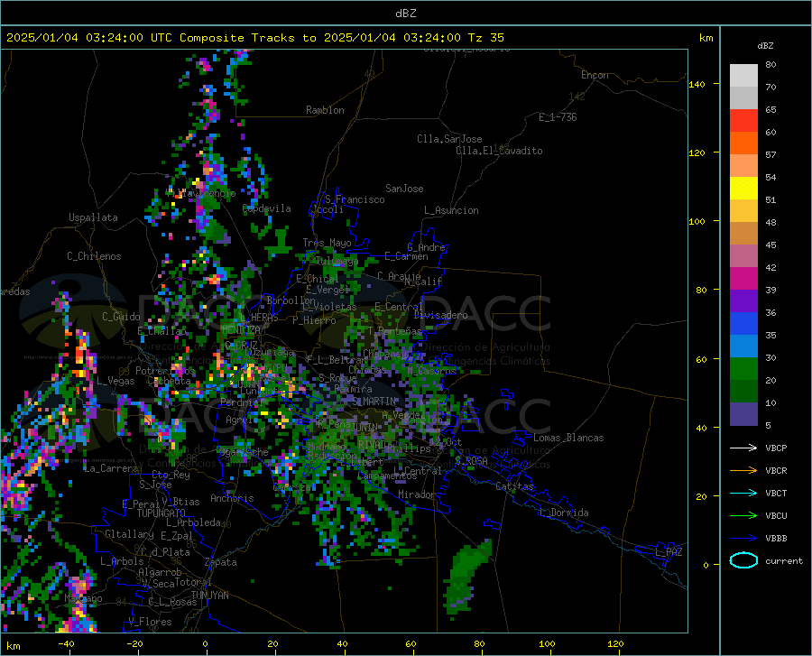Viewport: 812px width, 656px height.
Task: Click the 'Anchoris' map label
Action: click(x=232, y=498)
